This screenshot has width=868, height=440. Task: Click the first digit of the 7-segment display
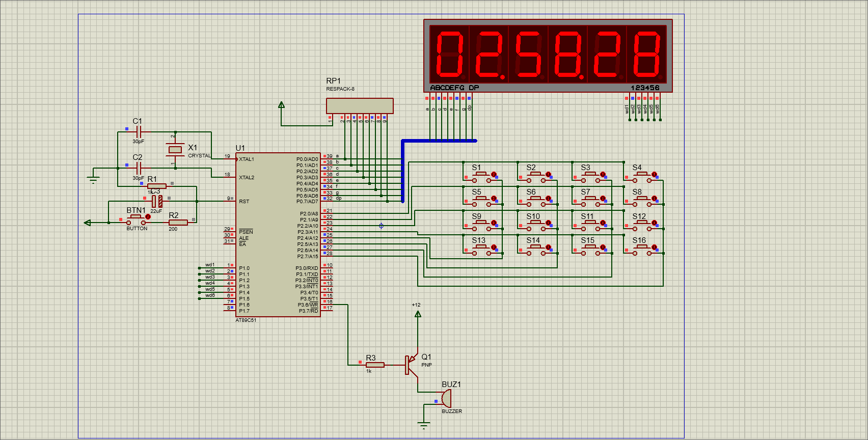(449, 54)
